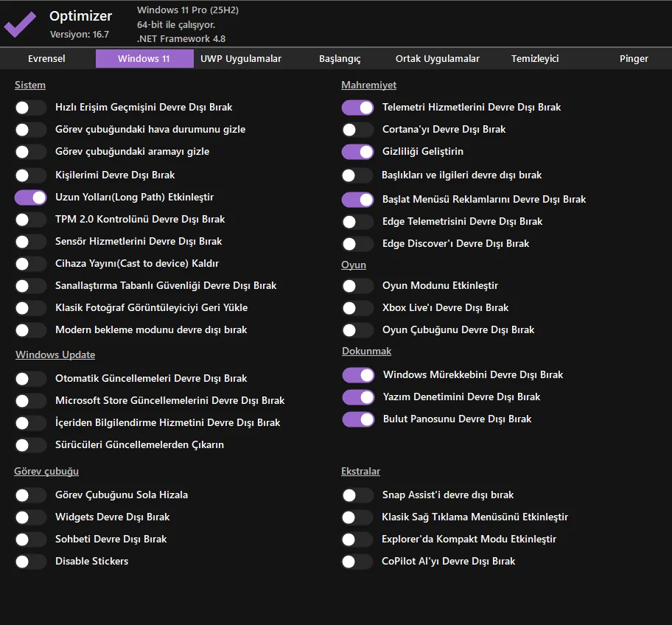Toggle Microsoft Store Güncellemelerini Devre Dışı Bırak
The width and height of the screenshot is (672, 625).
[30, 401]
